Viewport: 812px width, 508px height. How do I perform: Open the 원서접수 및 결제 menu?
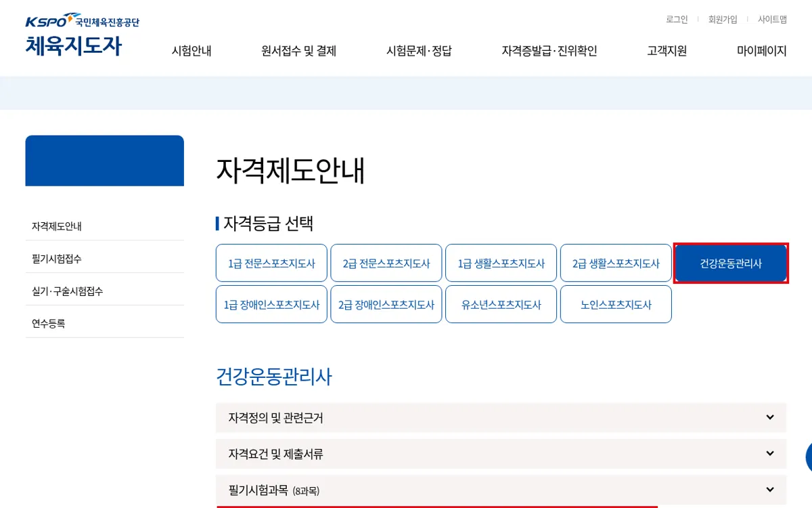298,51
